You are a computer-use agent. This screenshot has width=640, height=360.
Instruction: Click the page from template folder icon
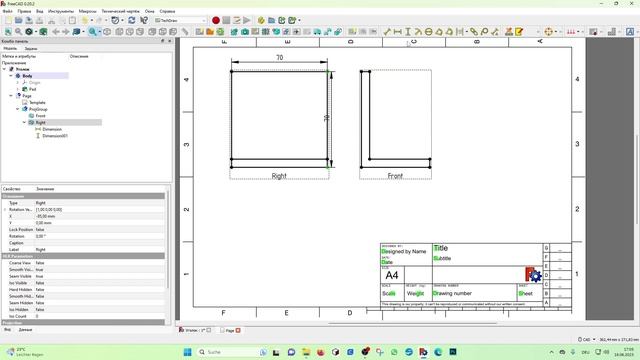(210, 31)
